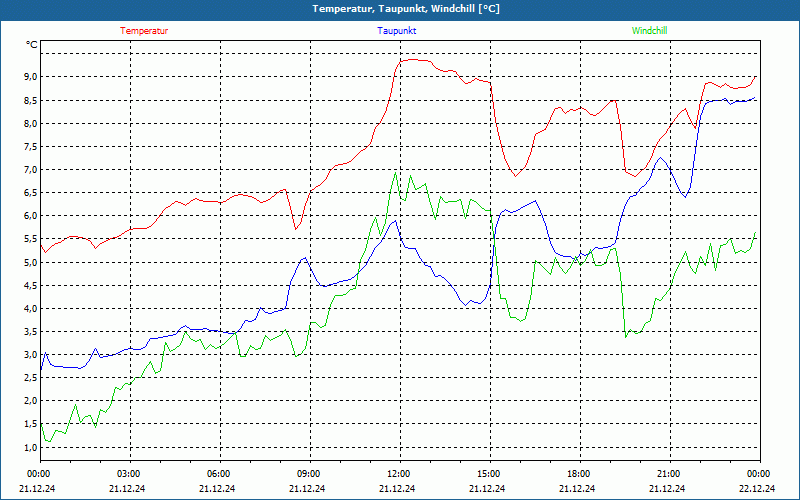Click the chart title 'Temperatur, Taupunkt, Windchill [°C]'
The height and width of the screenshot is (500, 800).
point(406,9)
